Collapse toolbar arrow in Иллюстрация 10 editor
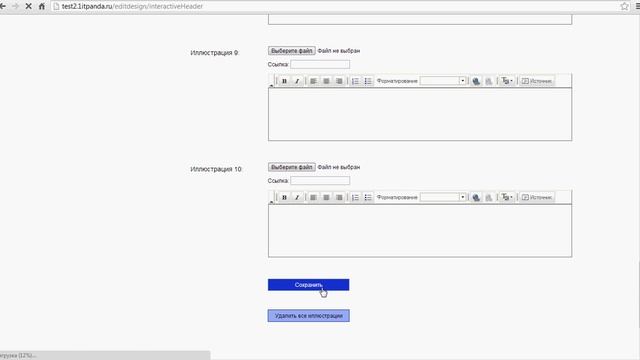The height and width of the screenshot is (360, 640). point(271,201)
